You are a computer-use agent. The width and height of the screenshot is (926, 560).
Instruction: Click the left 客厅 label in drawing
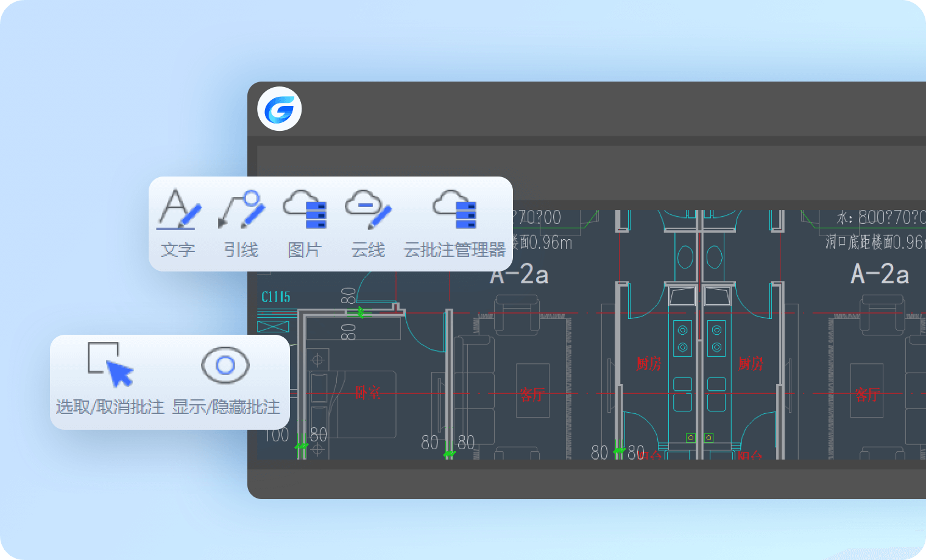pos(532,394)
